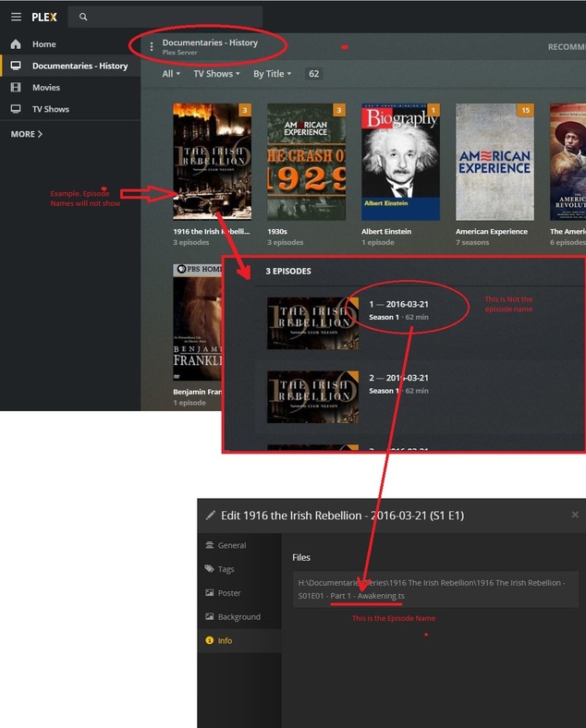The image size is (586, 728).
Task: Click the Albert Einstein title link
Action: coord(386,231)
